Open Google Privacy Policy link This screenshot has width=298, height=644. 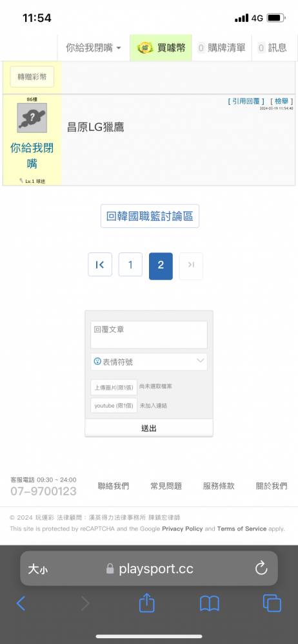pyautogui.click(x=183, y=529)
